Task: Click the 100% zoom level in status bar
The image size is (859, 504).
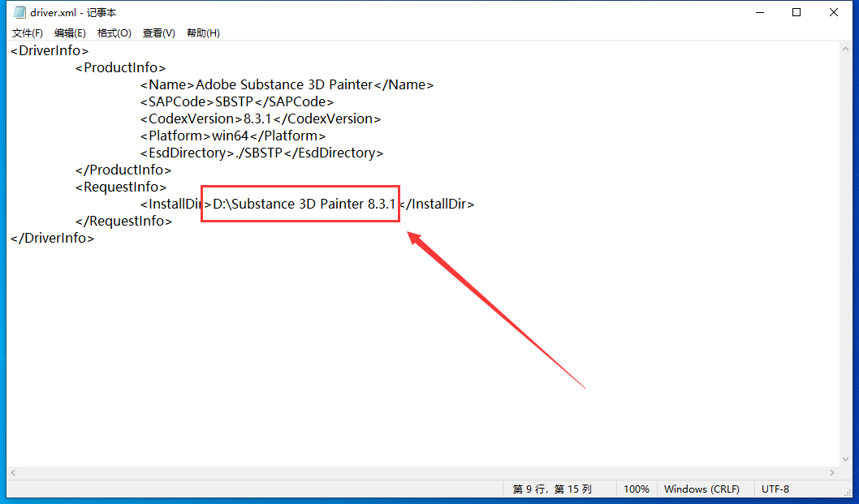Action: click(636, 489)
